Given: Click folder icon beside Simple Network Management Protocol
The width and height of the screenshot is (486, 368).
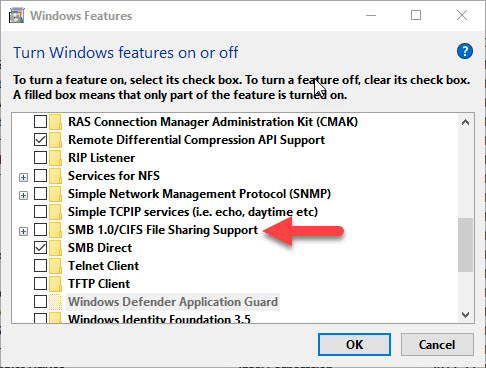Looking at the screenshot, I should [55, 194].
